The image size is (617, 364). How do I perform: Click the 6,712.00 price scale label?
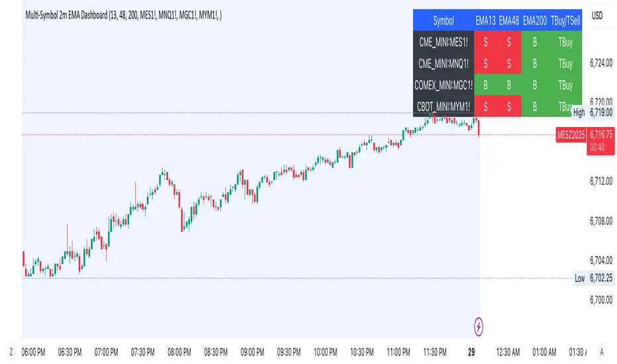pyautogui.click(x=600, y=181)
